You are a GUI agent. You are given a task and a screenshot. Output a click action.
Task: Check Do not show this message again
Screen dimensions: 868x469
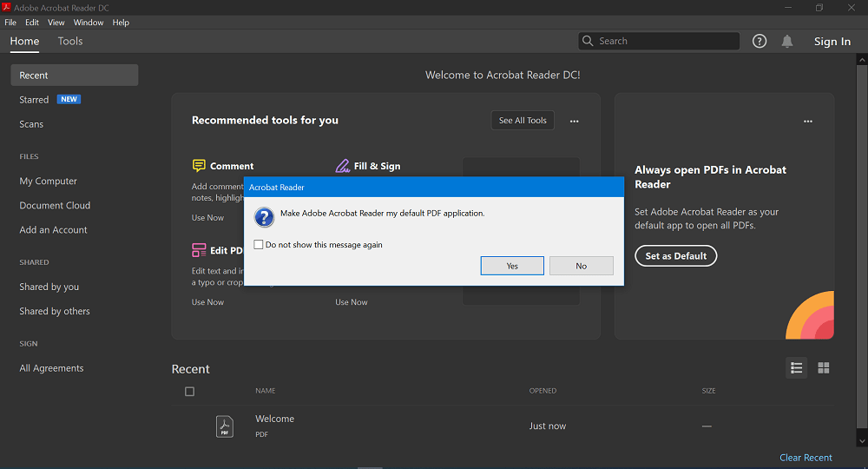(258, 245)
